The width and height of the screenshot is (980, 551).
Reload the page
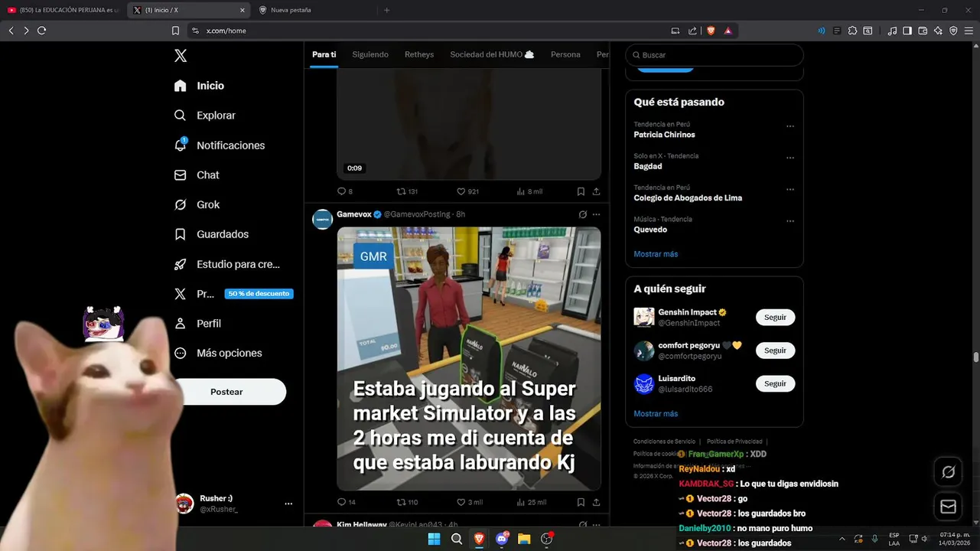pos(41,31)
